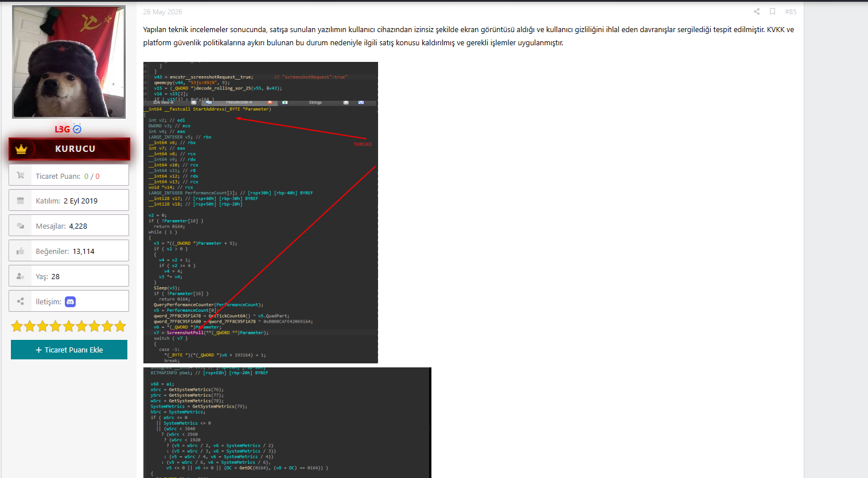Click the verified badge next to L3G
The width and height of the screenshot is (868, 478).
(x=77, y=129)
